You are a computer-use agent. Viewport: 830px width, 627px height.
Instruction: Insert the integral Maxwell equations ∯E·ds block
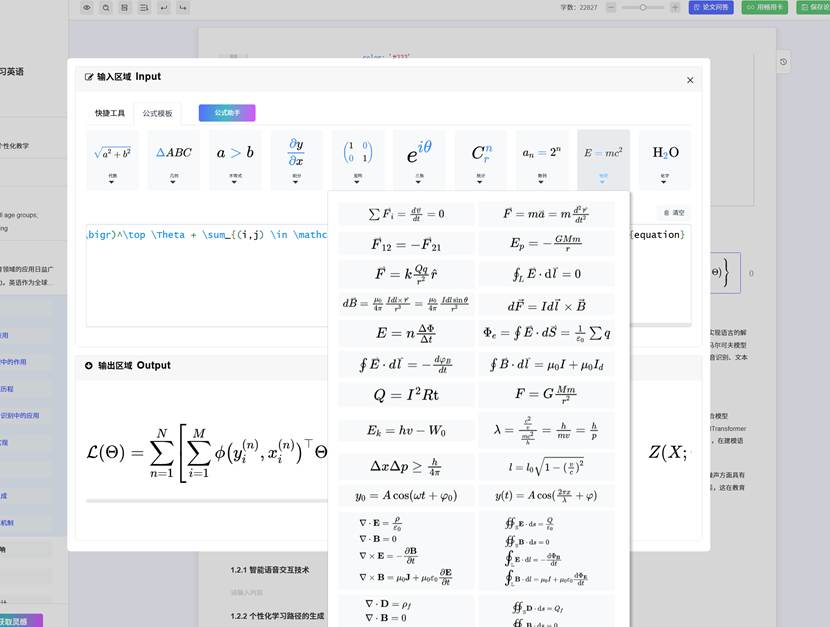click(x=546, y=550)
